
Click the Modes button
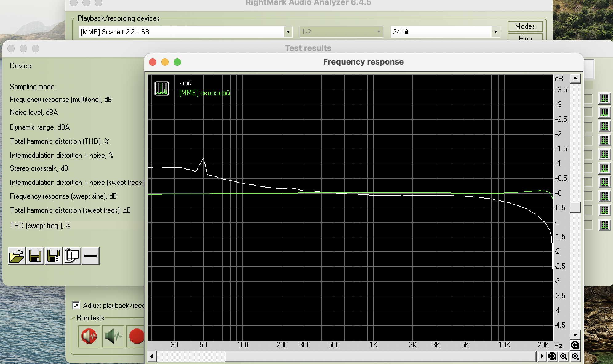coord(525,26)
